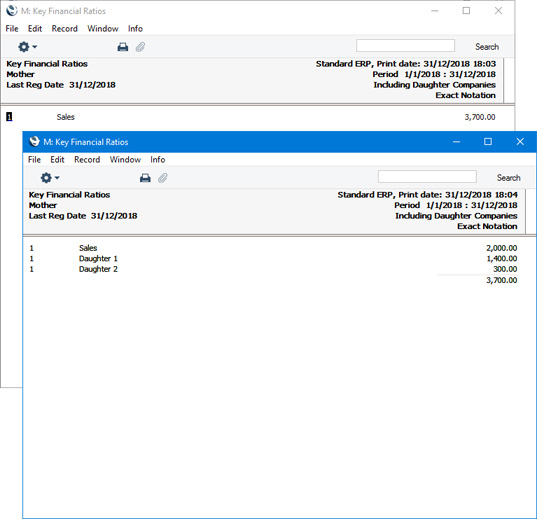The width and height of the screenshot is (537, 519).
Task: Focus search field in back window
Action: pyautogui.click(x=405, y=46)
